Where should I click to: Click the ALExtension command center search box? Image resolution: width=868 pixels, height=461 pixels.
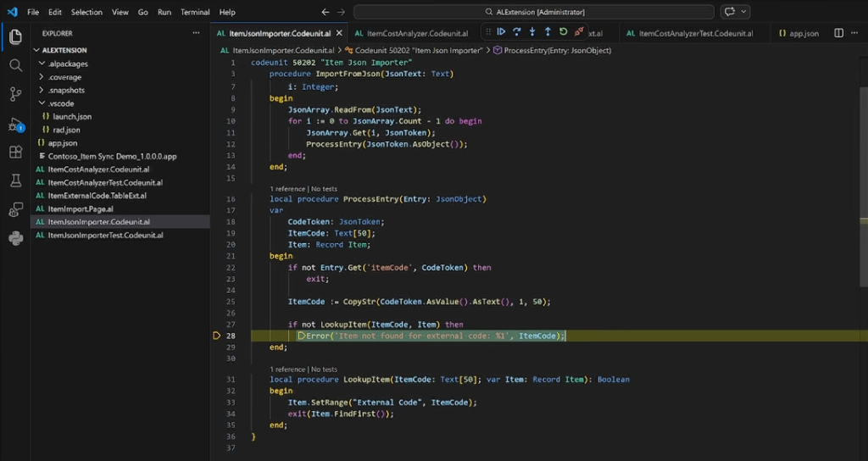point(534,12)
